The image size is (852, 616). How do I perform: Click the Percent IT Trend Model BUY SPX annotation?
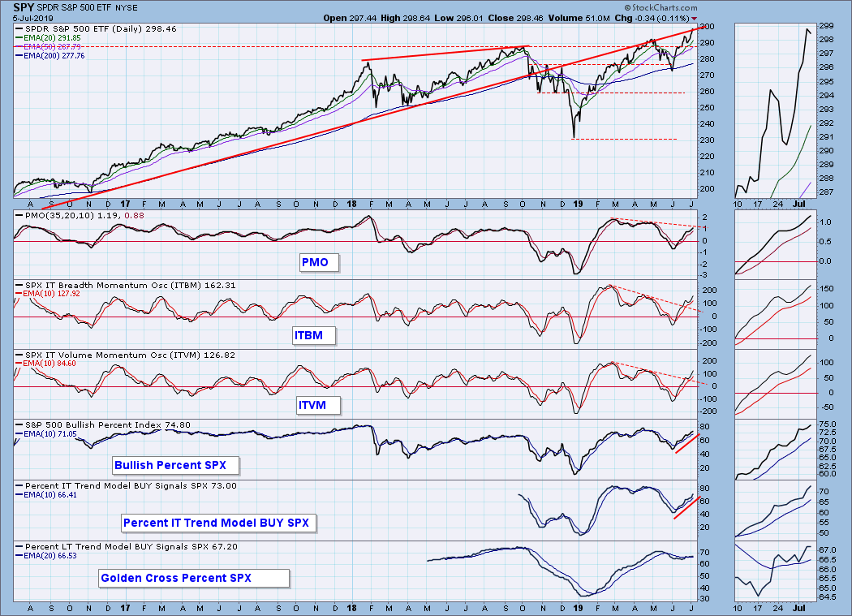click(x=217, y=523)
